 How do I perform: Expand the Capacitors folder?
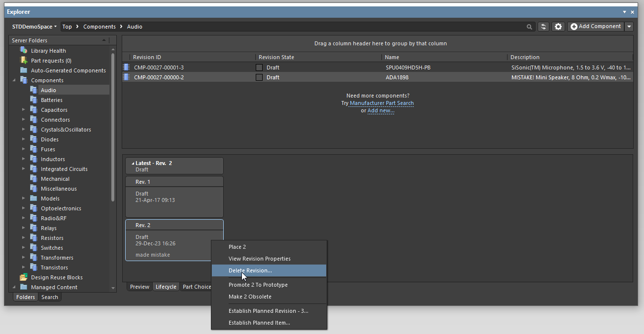(x=23, y=109)
